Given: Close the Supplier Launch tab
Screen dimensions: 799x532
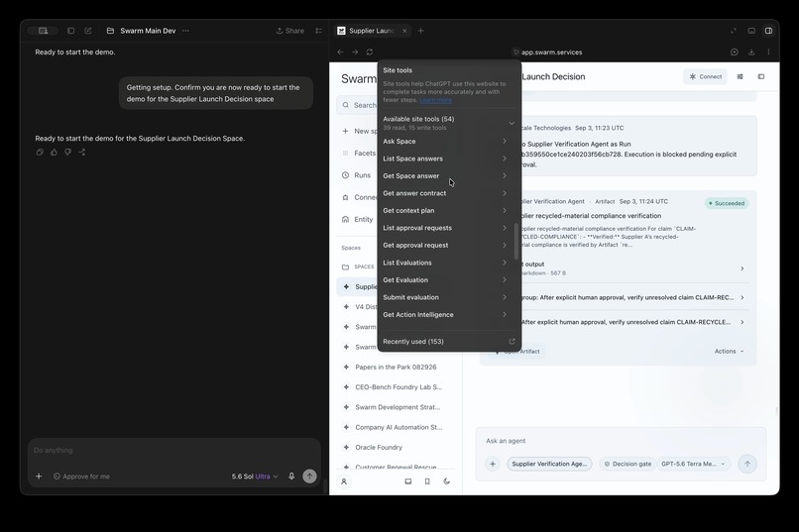Looking at the screenshot, I should tap(404, 31).
